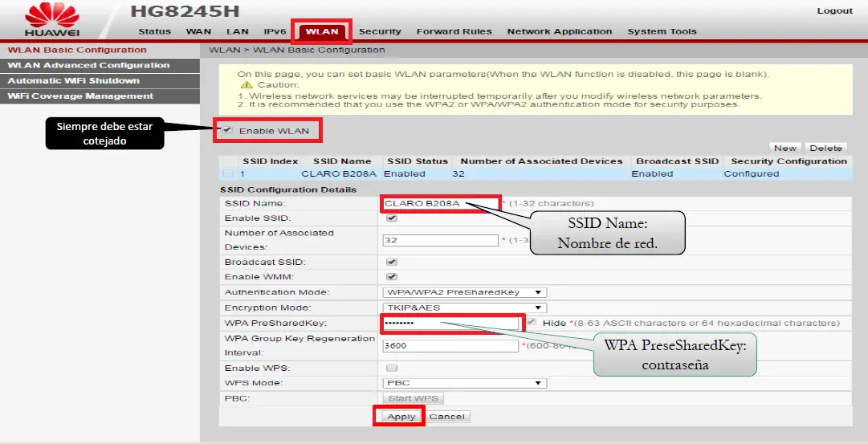Click the SSID Index column header
This screenshot has height=444, width=868.
click(270, 161)
